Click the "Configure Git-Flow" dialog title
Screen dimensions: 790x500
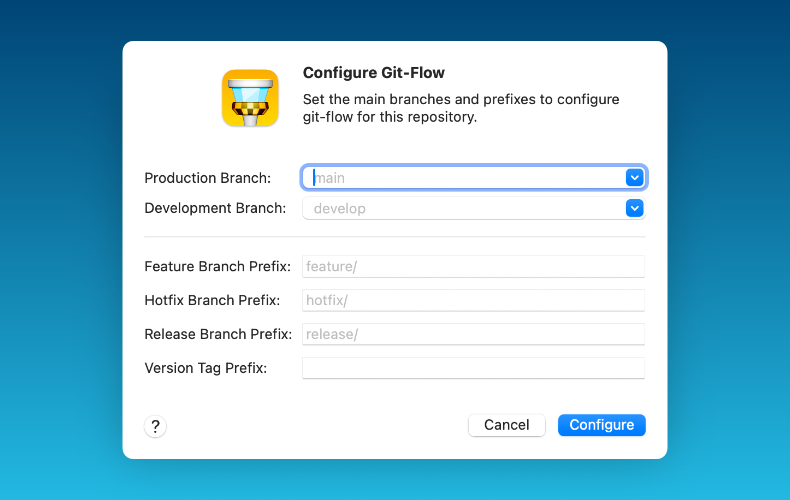373,73
